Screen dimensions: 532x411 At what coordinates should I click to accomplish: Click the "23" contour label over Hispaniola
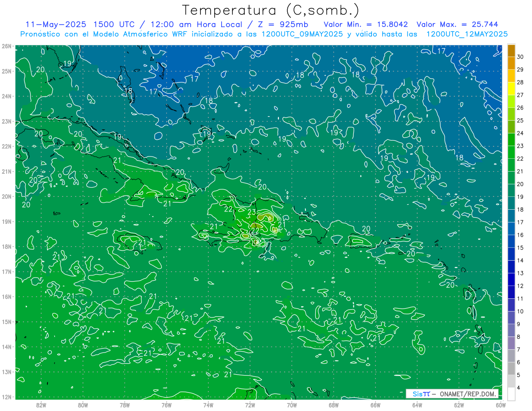[x=251, y=212]
